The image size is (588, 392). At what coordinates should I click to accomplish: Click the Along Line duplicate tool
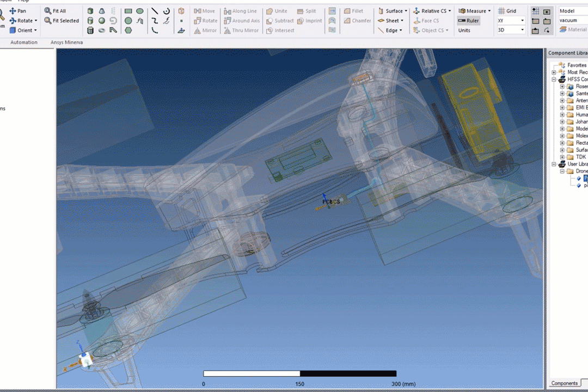[x=241, y=11]
